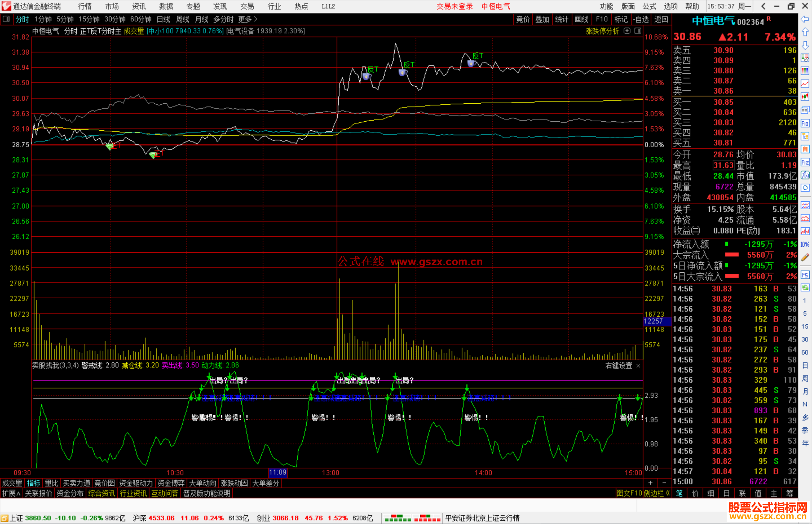The height and width of the screenshot is (524, 812).
Task: Click the window-layout icon left of 分时 tab
Action: click(6, 19)
